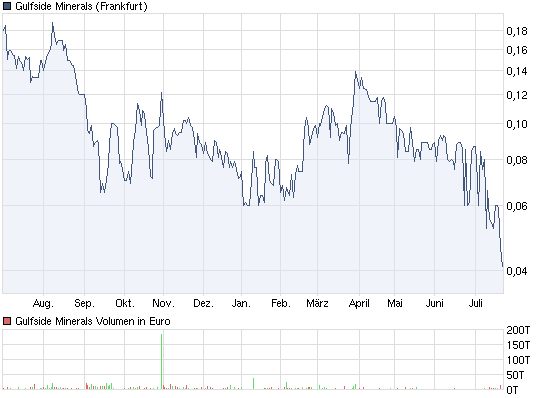This screenshot has height=398, width=545.
Task: Select the 'Dez.' month label
Action: 203,303
